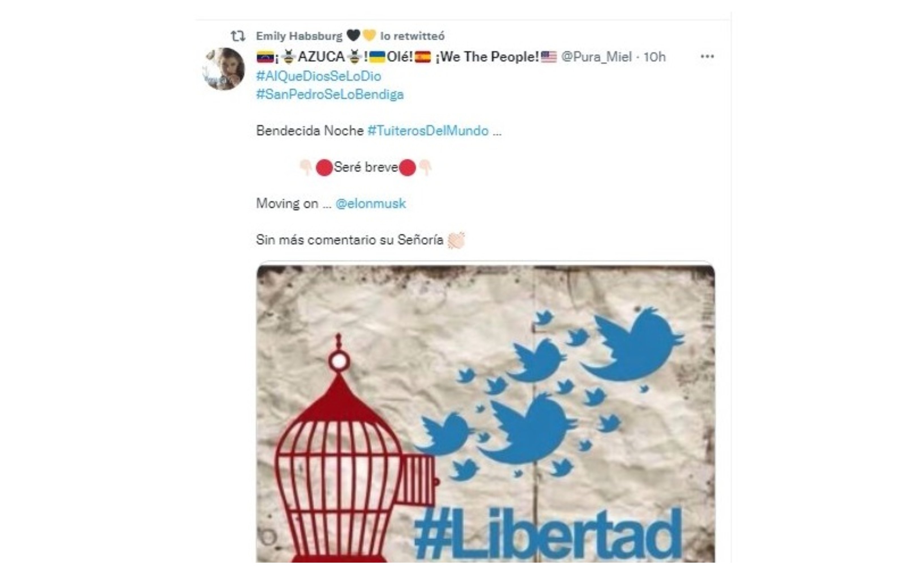Image resolution: width=924 pixels, height=574 pixels.
Task: Open the three-dot more options menu
Action: [707, 57]
